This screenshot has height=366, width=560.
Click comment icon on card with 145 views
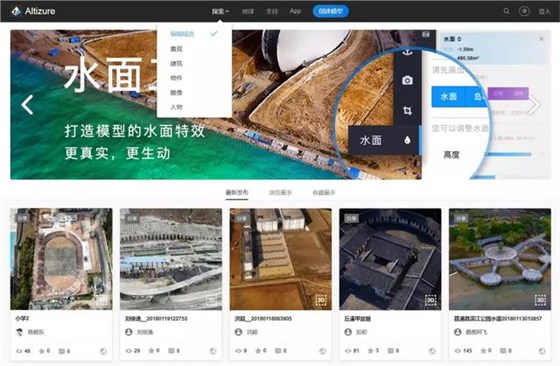pyautogui.click(x=503, y=351)
